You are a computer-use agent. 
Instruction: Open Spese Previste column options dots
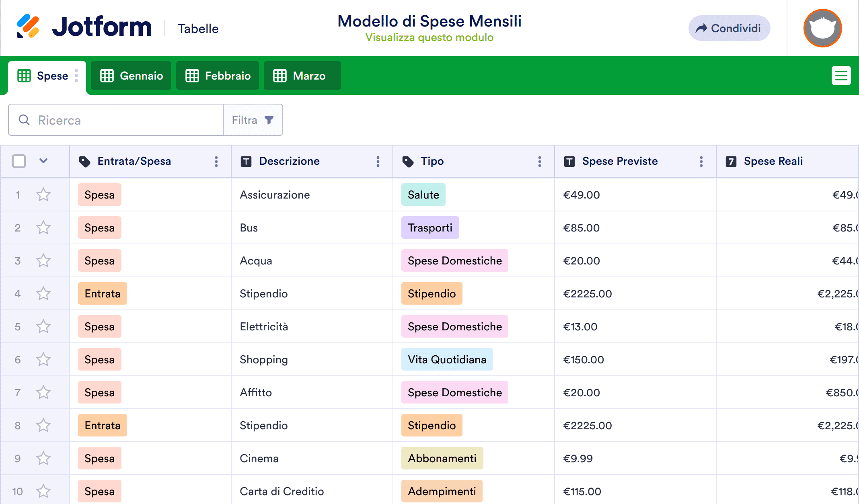point(701,162)
